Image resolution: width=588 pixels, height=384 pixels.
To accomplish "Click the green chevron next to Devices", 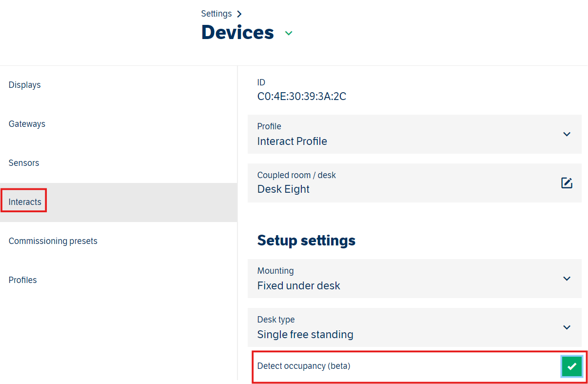I will coord(289,33).
